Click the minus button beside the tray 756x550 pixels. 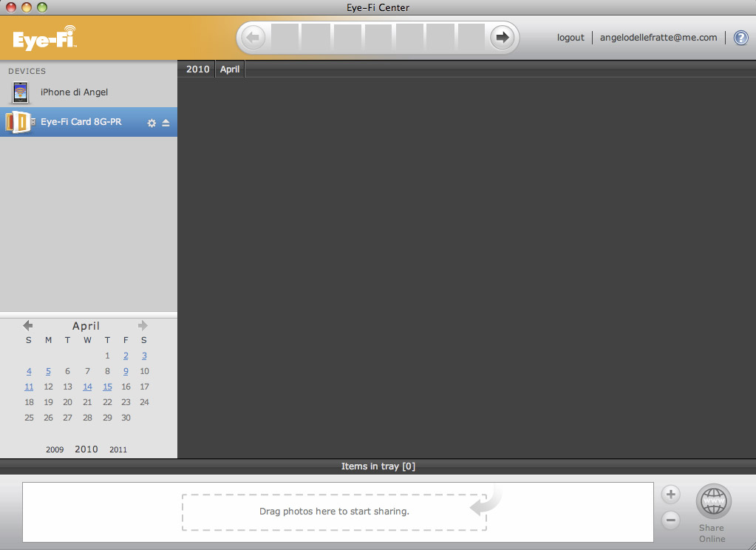click(x=671, y=520)
